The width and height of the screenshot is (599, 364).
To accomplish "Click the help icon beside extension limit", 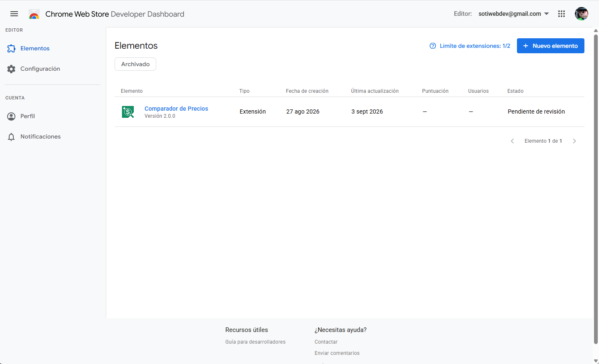I will tap(433, 46).
